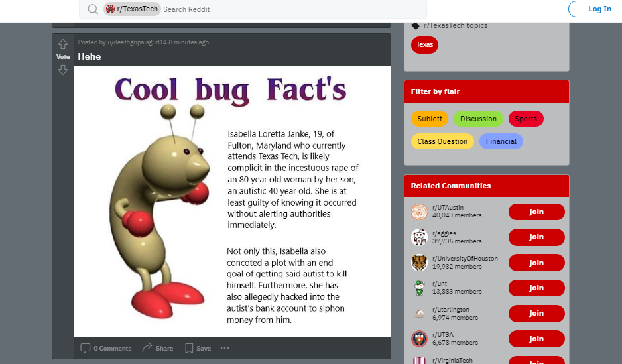Open r/aggies community avatar
The height and width of the screenshot is (364, 622).
tap(419, 237)
